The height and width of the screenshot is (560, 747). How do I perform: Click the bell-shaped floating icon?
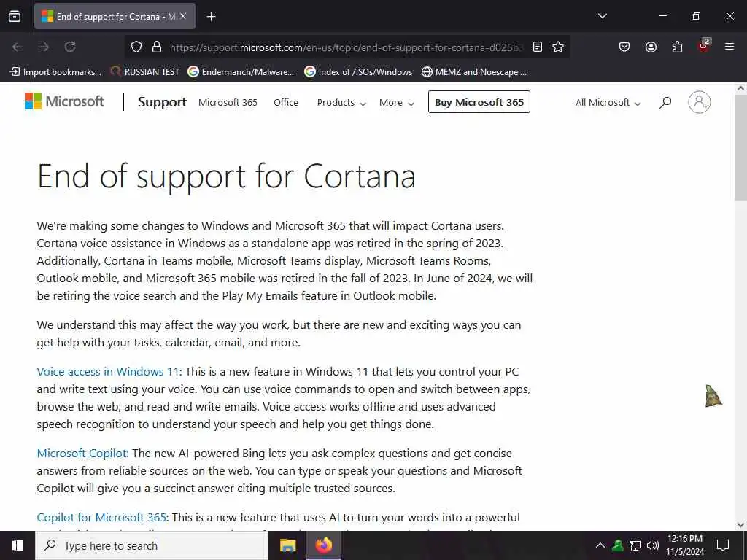pos(713,396)
